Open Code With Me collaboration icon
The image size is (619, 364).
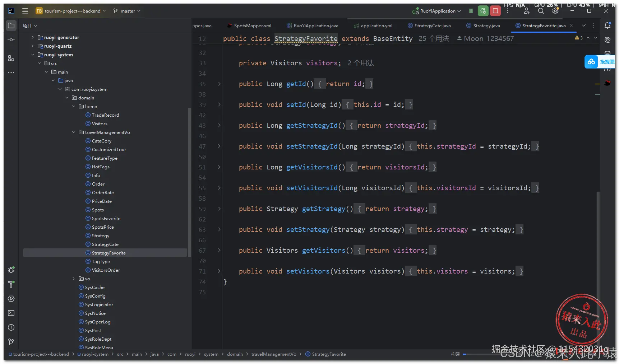(527, 11)
